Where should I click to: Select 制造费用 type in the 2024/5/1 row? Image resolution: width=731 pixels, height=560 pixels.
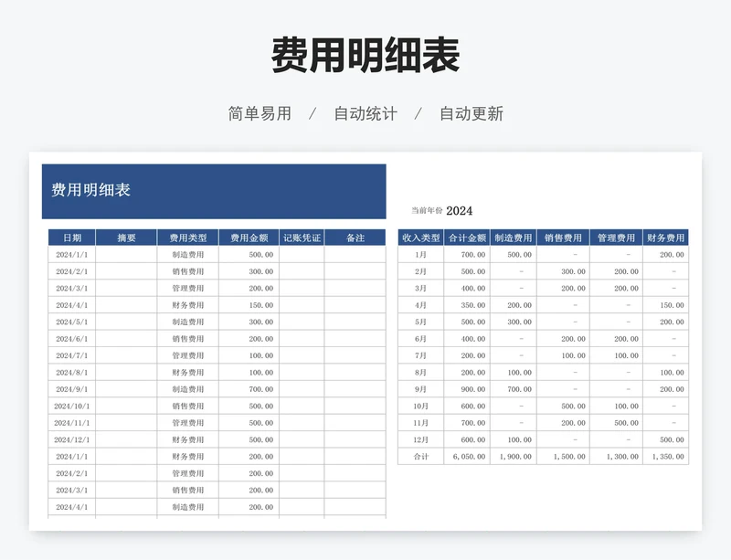[188, 322]
